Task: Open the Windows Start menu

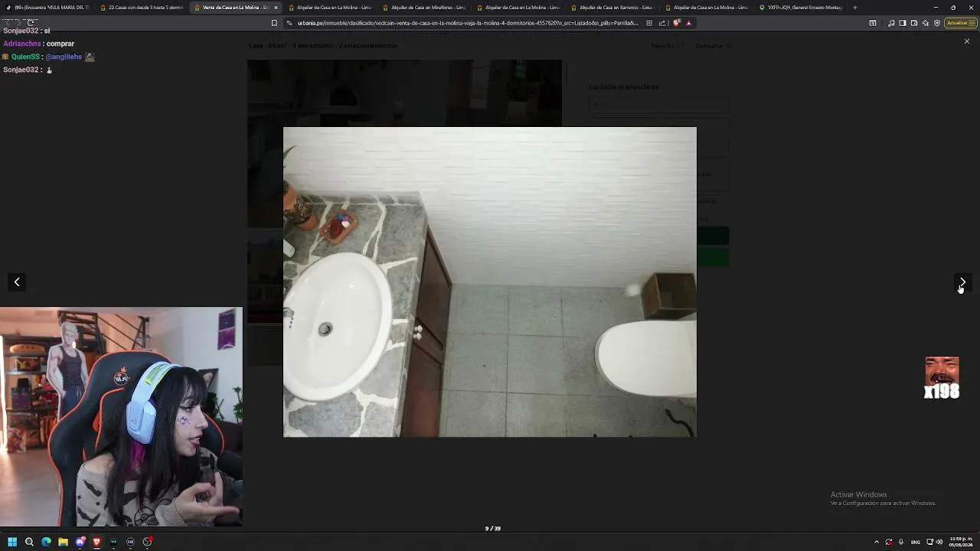Action: 12,542
